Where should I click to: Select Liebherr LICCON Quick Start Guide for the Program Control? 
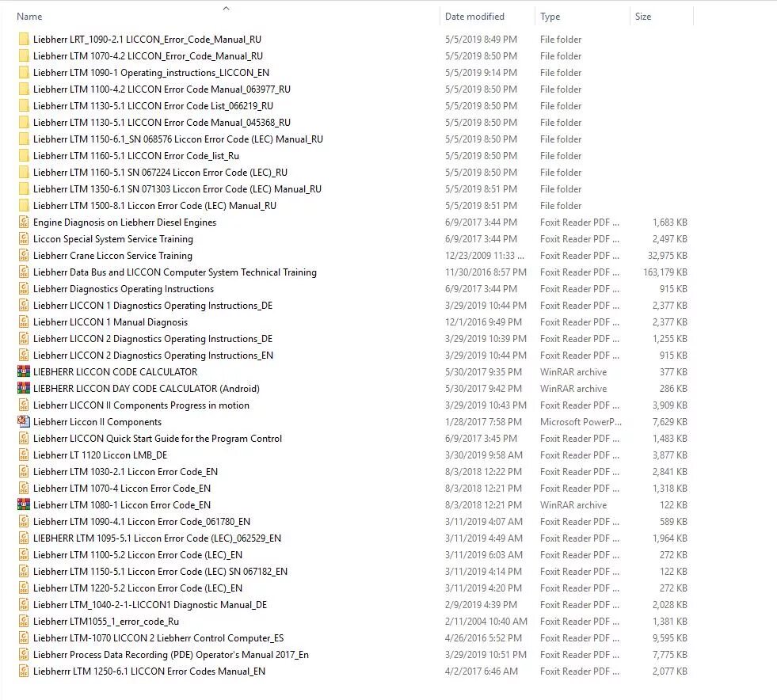click(x=158, y=439)
